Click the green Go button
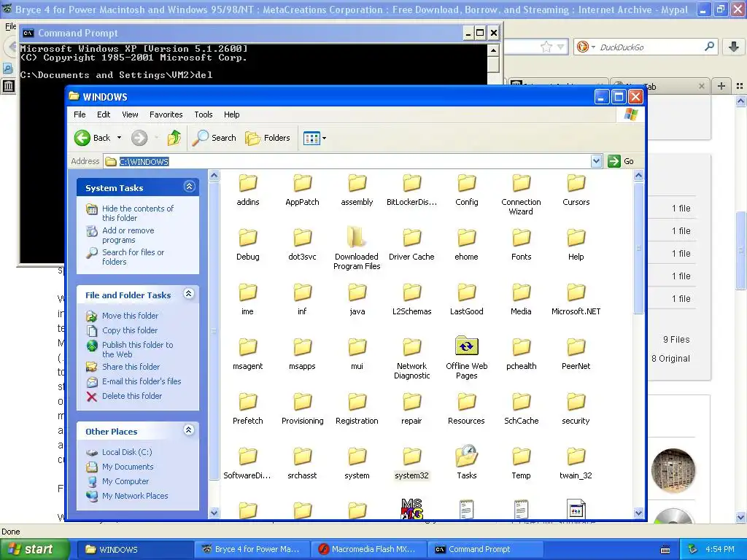 click(621, 161)
